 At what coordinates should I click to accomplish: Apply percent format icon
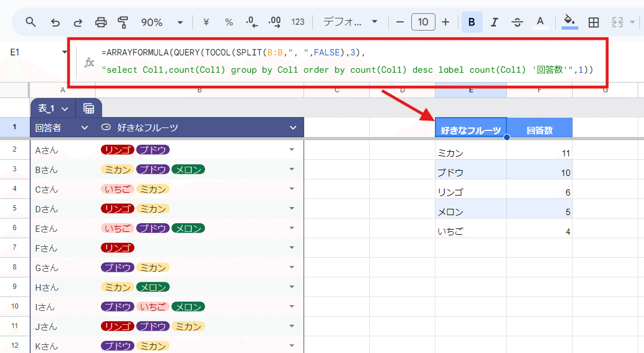[229, 22]
